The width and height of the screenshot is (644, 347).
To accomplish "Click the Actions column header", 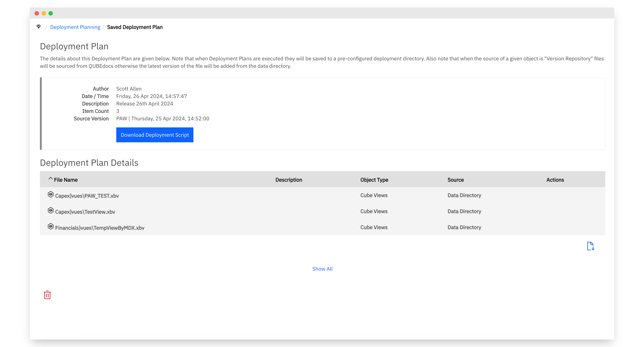I will 555,180.
